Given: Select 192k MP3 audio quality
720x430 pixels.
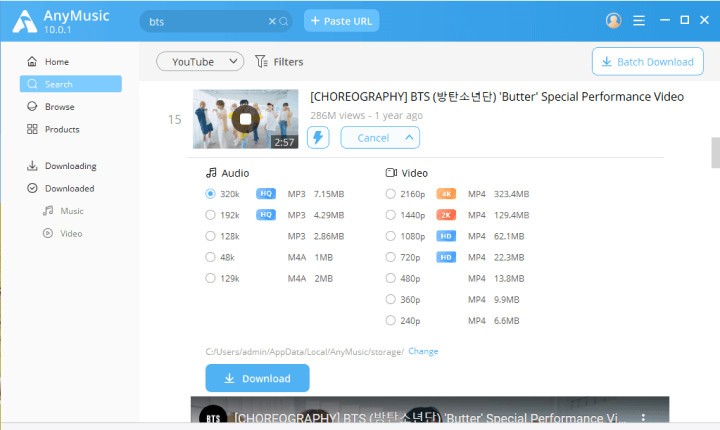Looking at the screenshot, I should click(210, 215).
